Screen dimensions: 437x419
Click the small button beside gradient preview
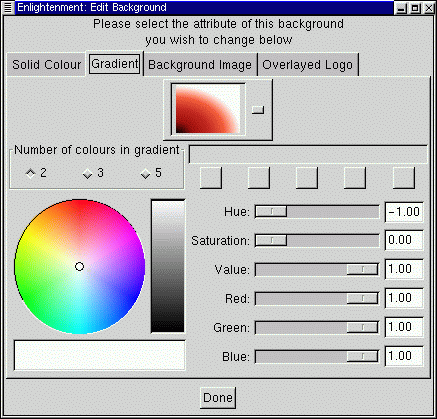point(258,110)
